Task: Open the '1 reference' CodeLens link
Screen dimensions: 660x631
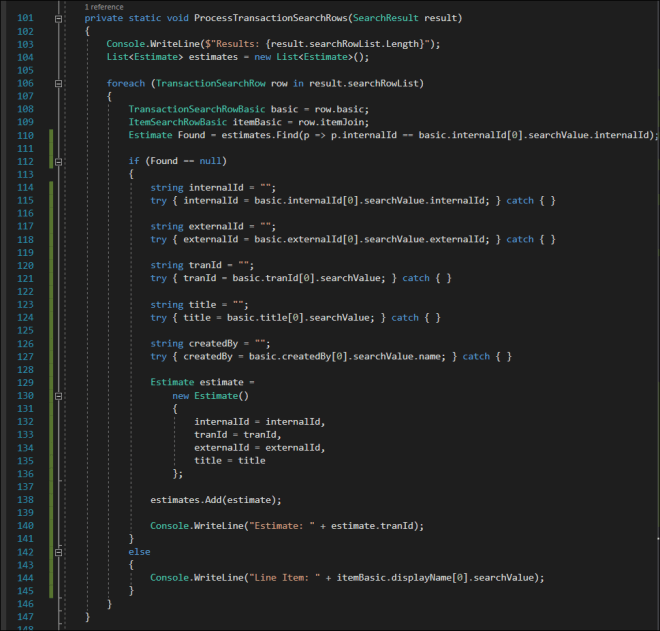Action: pos(104,6)
